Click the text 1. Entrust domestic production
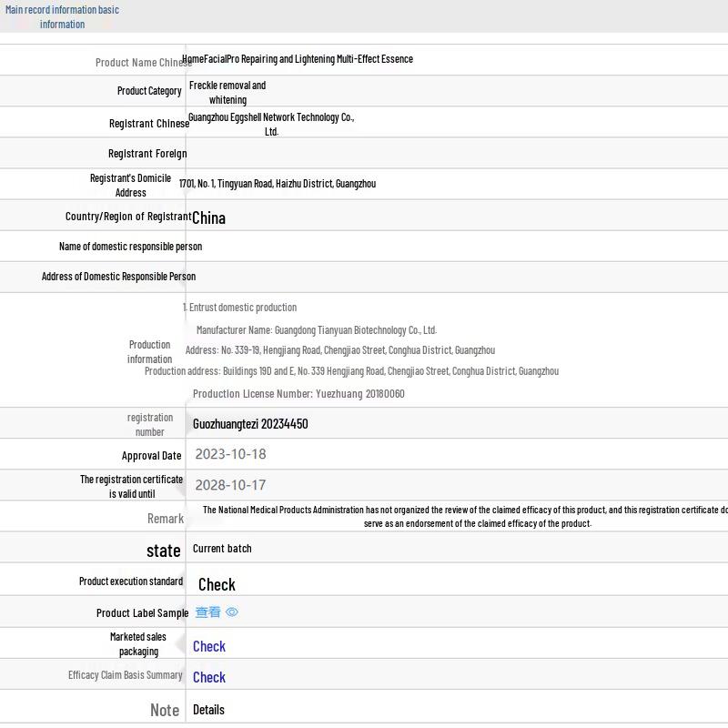 (239, 308)
